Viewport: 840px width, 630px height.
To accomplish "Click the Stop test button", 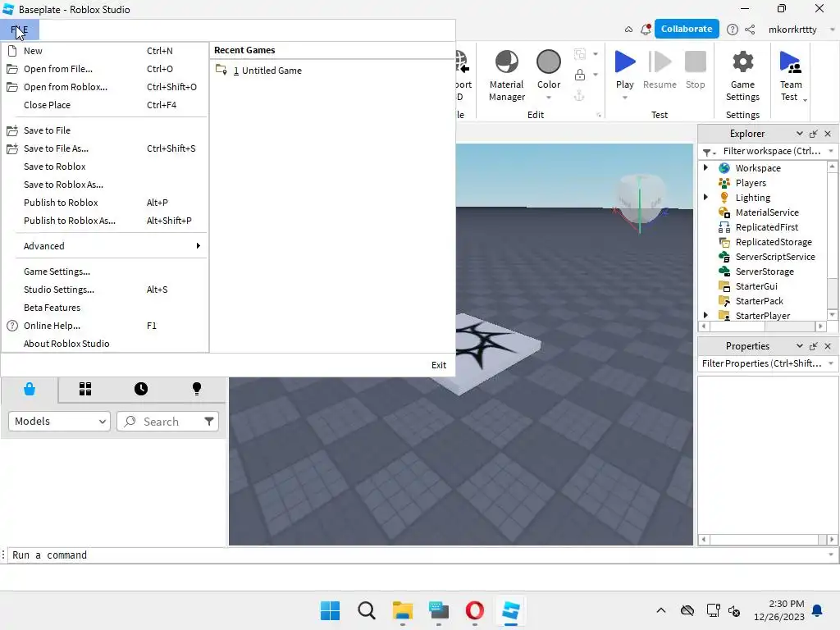I will pyautogui.click(x=696, y=70).
